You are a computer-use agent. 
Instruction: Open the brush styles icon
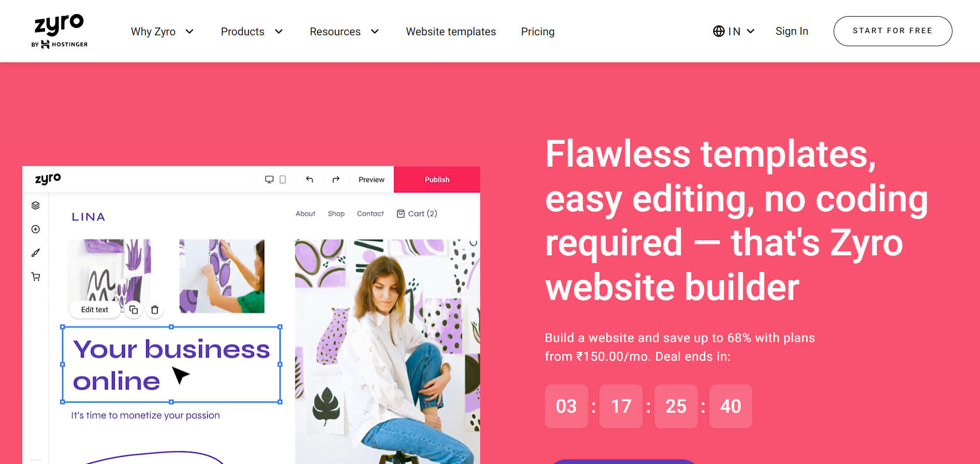35,253
